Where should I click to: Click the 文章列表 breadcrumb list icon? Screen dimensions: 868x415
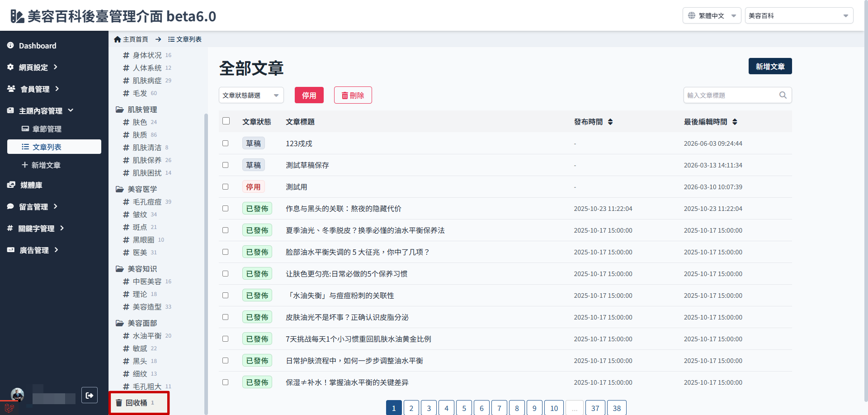click(x=171, y=39)
